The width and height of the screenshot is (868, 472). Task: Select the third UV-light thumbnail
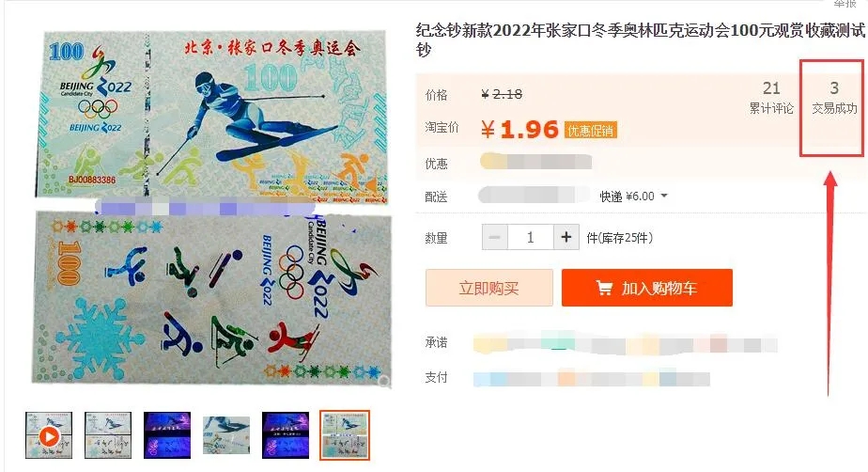coord(167,435)
